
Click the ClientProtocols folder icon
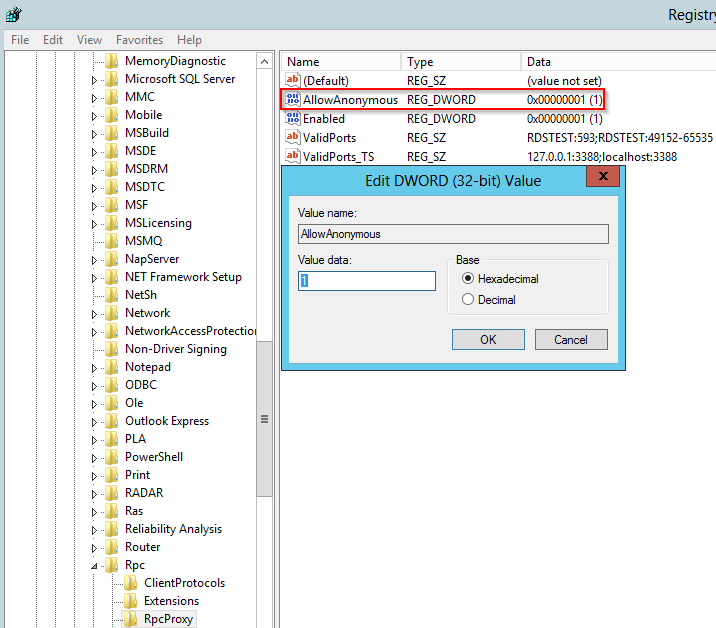pyautogui.click(x=131, y=583)
